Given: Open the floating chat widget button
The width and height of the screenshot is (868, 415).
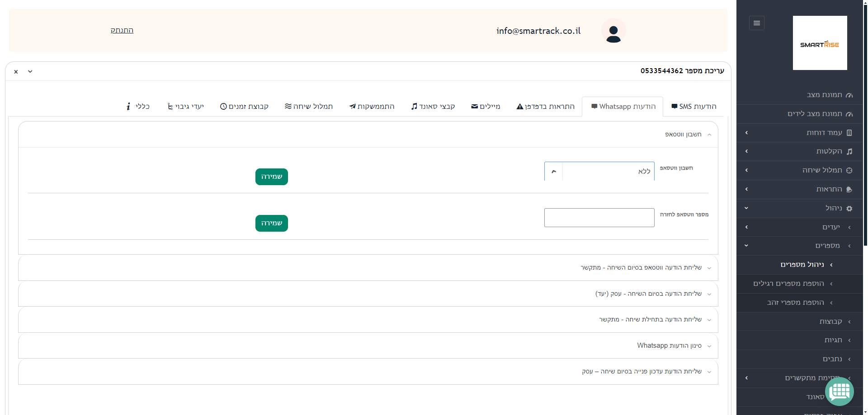Looking at the screenshot, I should point(840,392).
